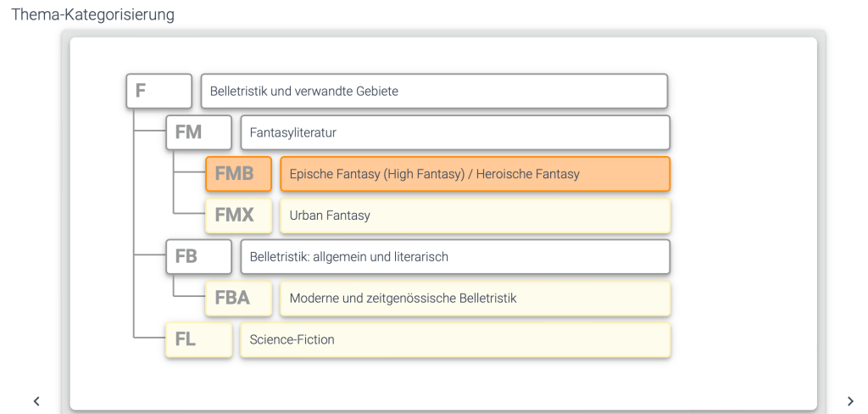868x414 pixels.
Task: Select the FM category code
Action: tap(198, 132)
